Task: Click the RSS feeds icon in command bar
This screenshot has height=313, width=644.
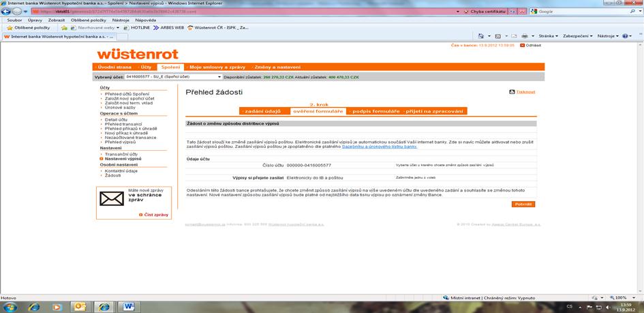Action: click(x=498, y=36)
